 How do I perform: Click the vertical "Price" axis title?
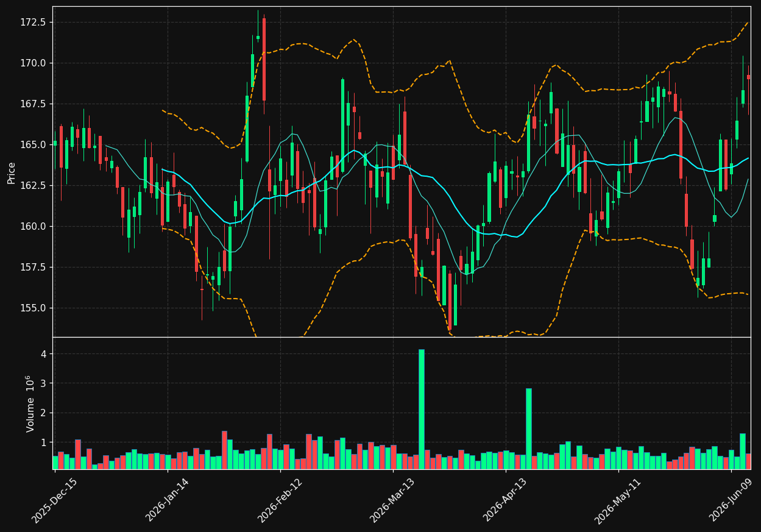tap(12, 172)
